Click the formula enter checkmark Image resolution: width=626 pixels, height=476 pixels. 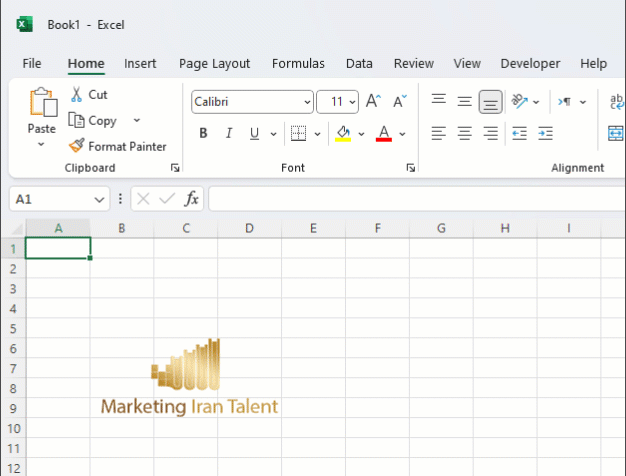(x=167, y=198)
